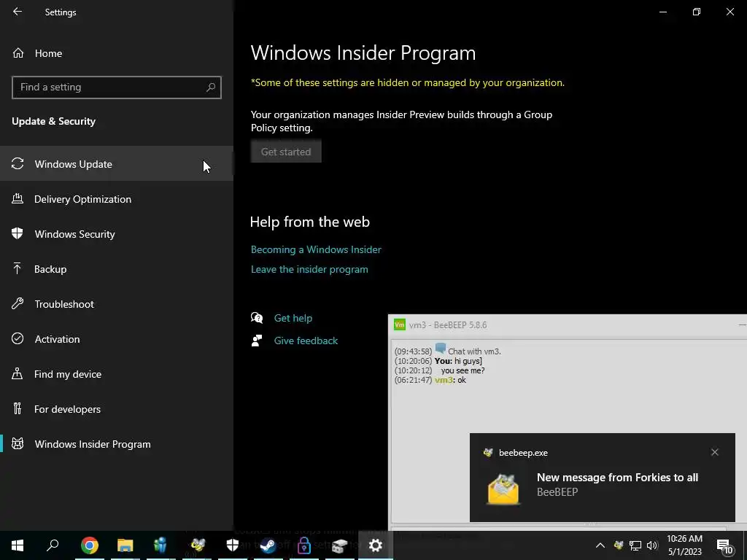This screenshot has height=560, width=747.
Task: Click the Windows Security shield icon in sidebar
Action: coord(18,233)
